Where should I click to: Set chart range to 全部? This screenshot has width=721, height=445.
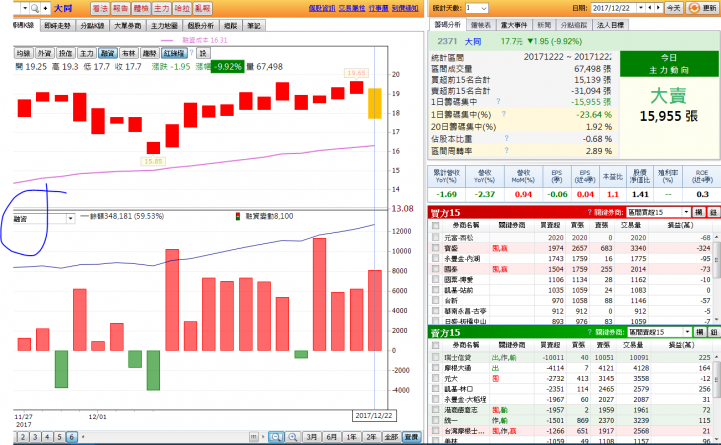point(391,437)
